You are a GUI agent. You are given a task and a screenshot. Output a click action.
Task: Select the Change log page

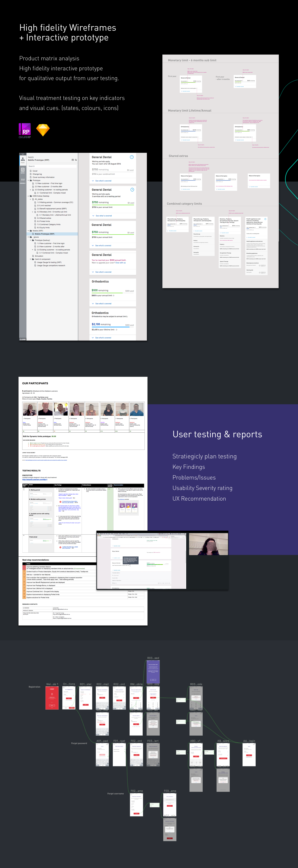(x=37, y=174)
